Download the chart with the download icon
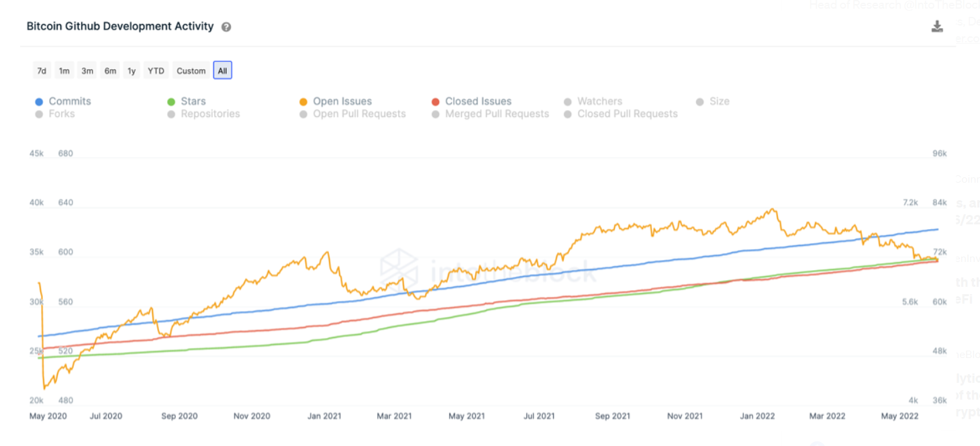The width and height of the screenshot is (980, 446). click(x=938, y=27)
